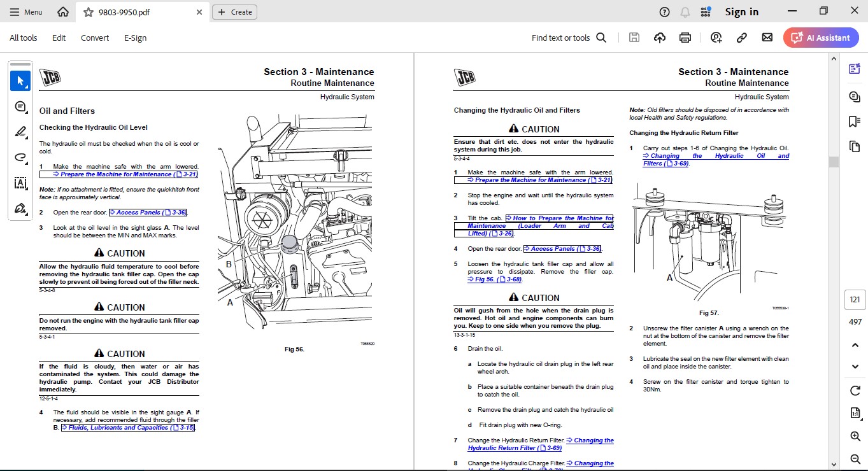Image resolution: width=868 pixels, height=471 pixels.
Task: Open the bookmarks panel icon
Action: coord(855,122)
